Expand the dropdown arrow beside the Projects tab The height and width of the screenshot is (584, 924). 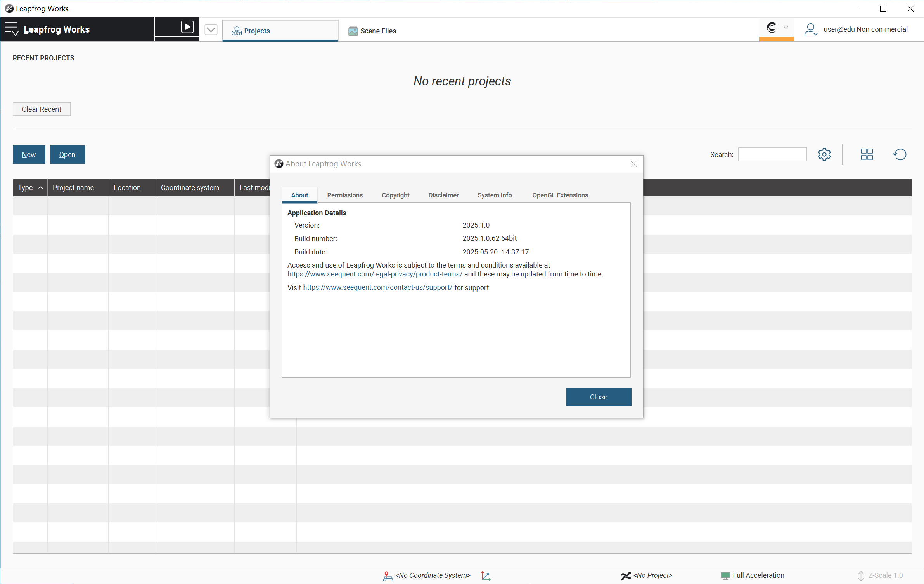211,29
